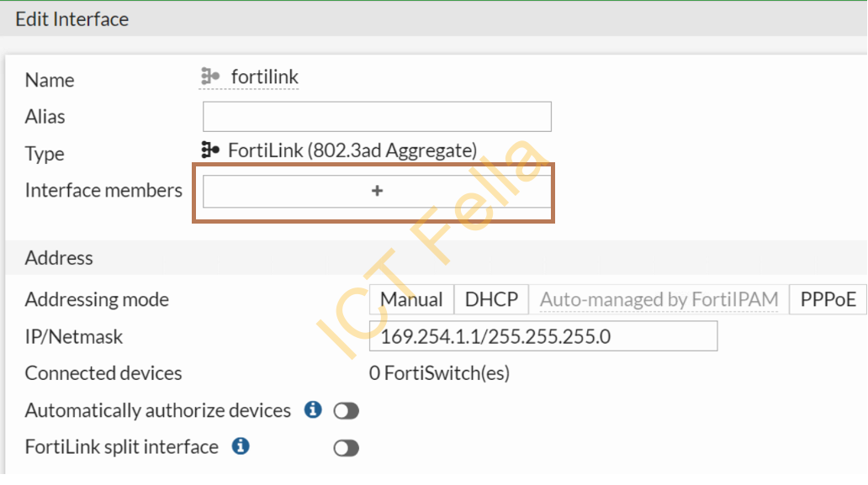Click the Alias input field
Screen dimensions: 868x485
point(377,116)
